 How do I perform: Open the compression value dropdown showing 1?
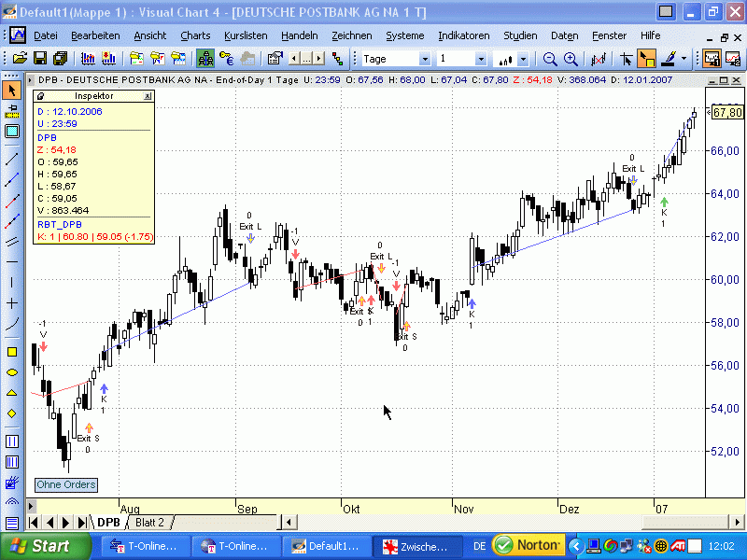[x=481, y=59]
